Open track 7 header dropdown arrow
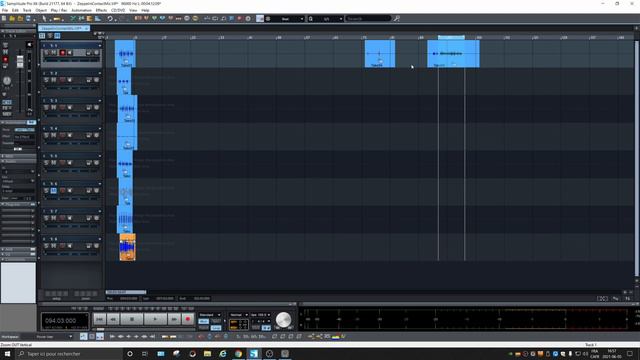 coord(100,211)
